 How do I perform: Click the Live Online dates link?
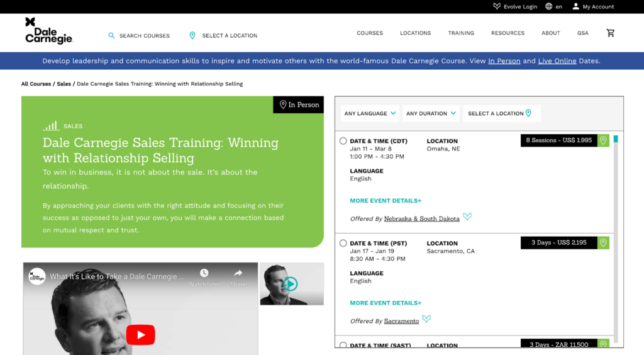click(x=557, y=61)
